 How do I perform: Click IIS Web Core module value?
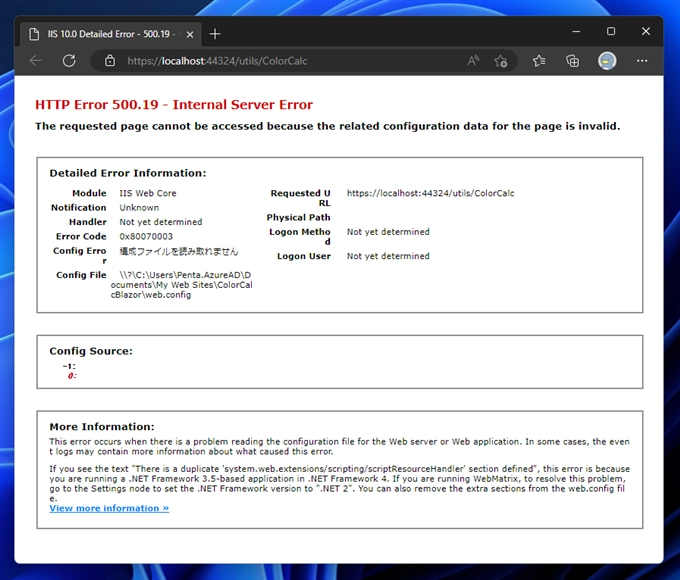click(x=148, y=193)
